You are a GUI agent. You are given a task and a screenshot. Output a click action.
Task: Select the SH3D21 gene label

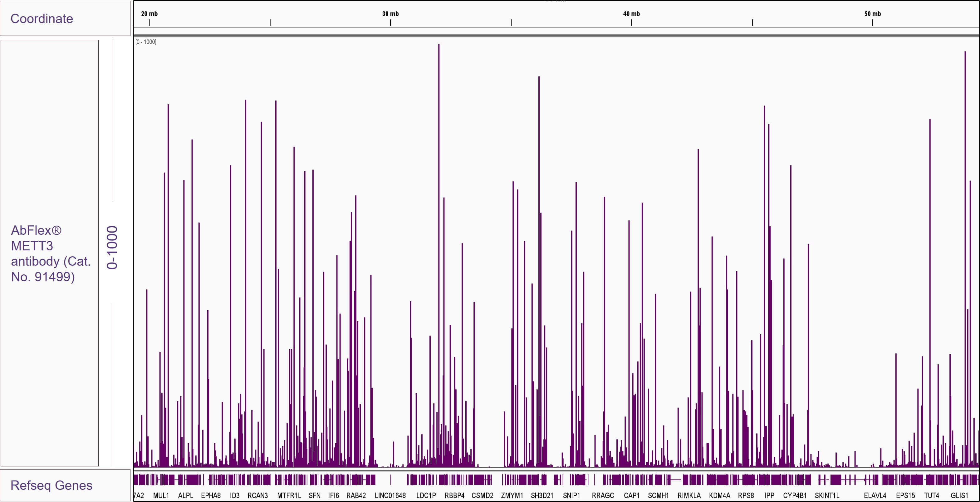tap(542, 495)
